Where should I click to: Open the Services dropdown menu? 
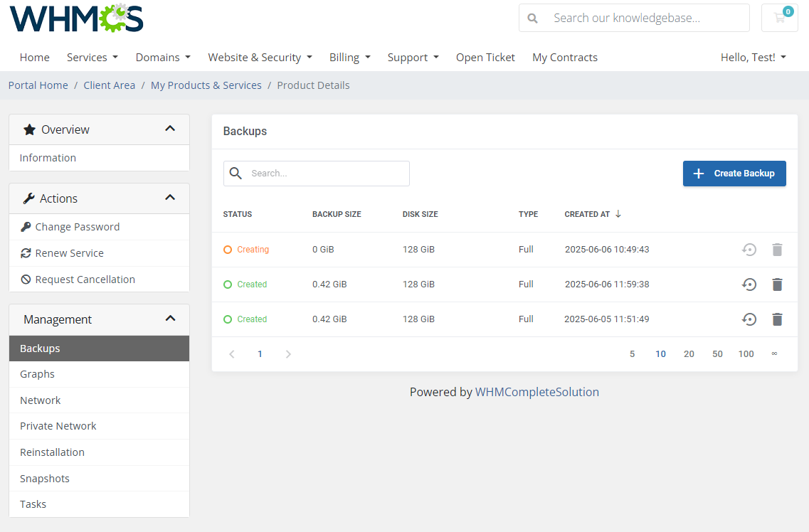92,58
